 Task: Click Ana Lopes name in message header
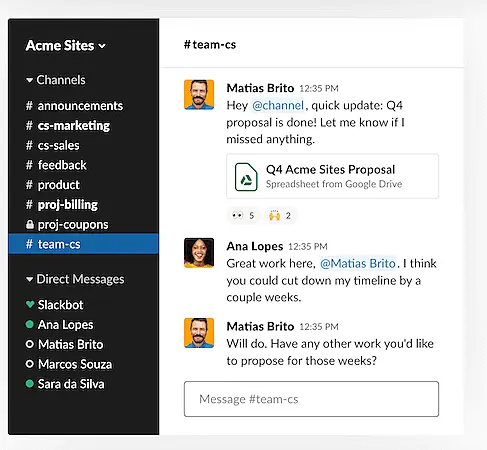[255, 246]
